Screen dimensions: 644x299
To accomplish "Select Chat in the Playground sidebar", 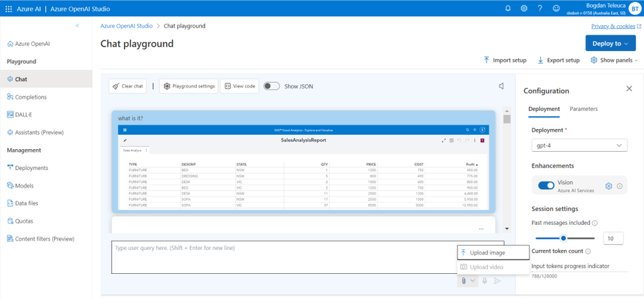I will click(46, 79).
